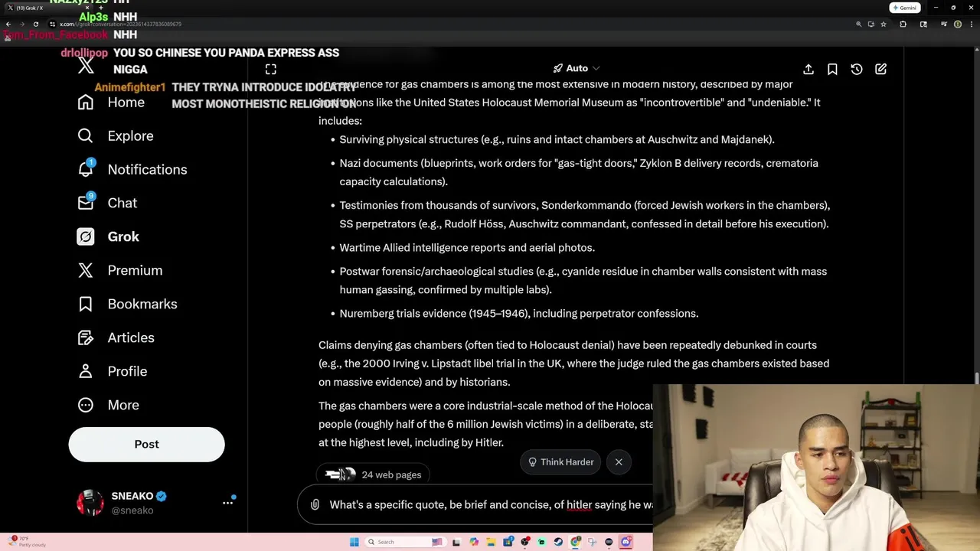Viewport: 980px width, 551px height.
Task: Toggle Grok focus mode square icon
Action: coord(270,69)
